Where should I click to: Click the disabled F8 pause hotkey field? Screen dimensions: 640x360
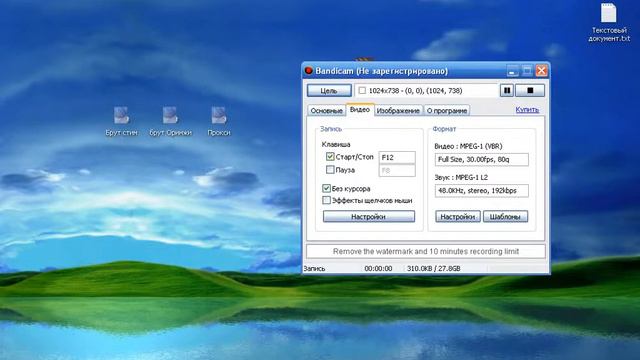coord(397,170)
